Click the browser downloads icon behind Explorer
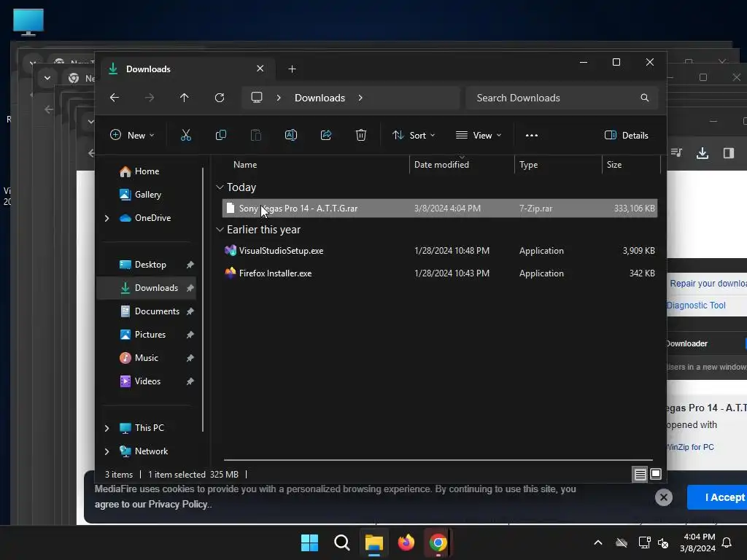The height and width of the screenshot is (560, 747). coord(703,153)
